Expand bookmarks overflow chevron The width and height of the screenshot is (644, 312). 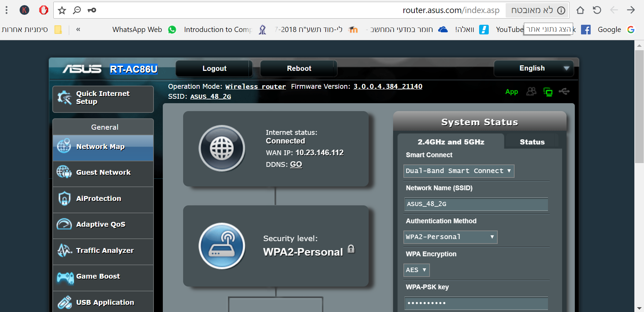tap(78, 30)
